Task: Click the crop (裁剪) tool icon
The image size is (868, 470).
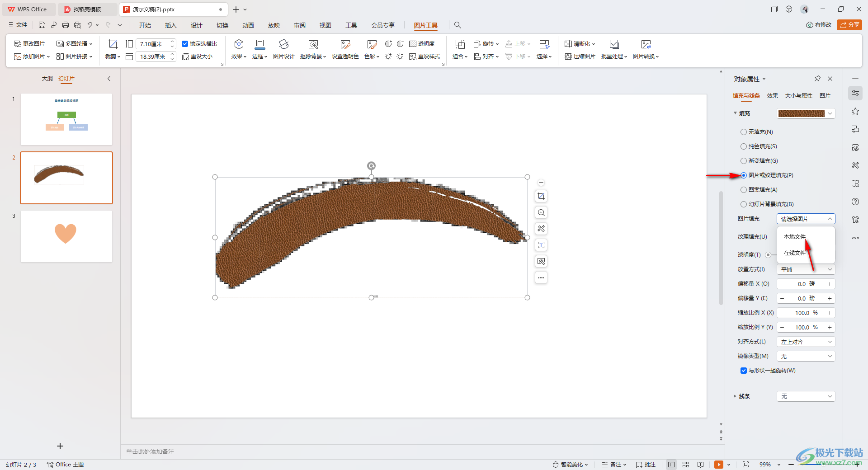Action: pos(113,44)
